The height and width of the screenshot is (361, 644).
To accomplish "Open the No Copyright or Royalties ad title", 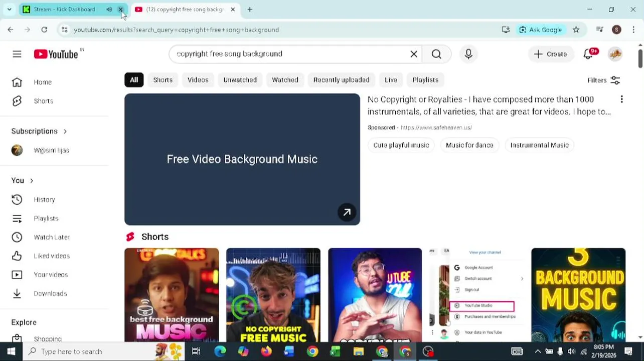I will [x=489, y=105].
